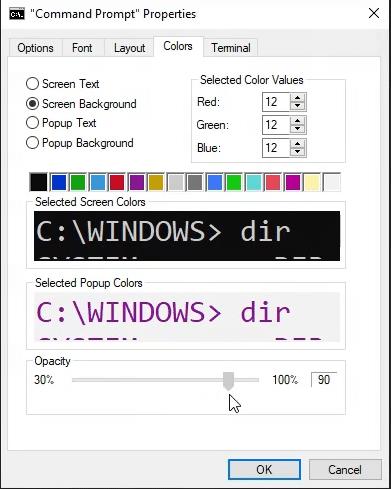391x489 pixels.
Task: Click the Opacity slider thumb
Action: pyautogui.click(x=228, y=381)
